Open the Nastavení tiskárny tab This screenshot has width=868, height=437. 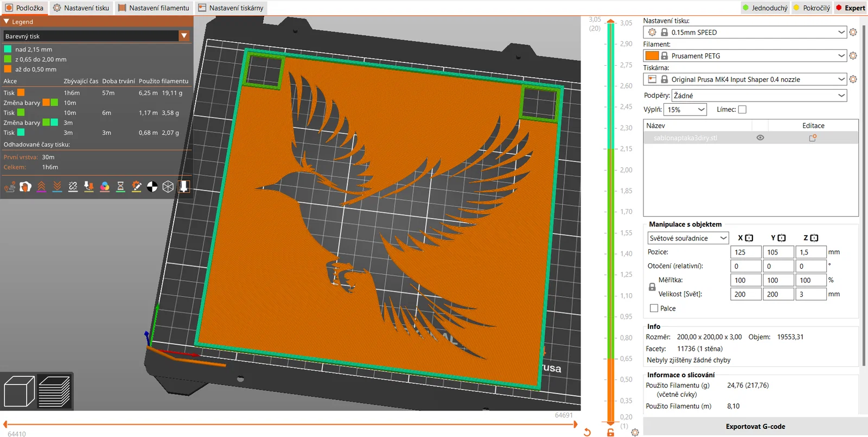tap(231, 8)
